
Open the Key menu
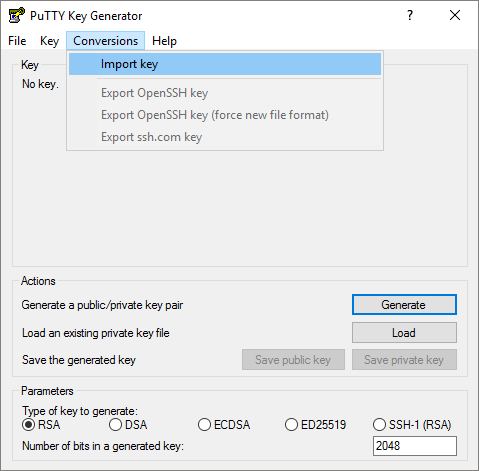point(49,41)
